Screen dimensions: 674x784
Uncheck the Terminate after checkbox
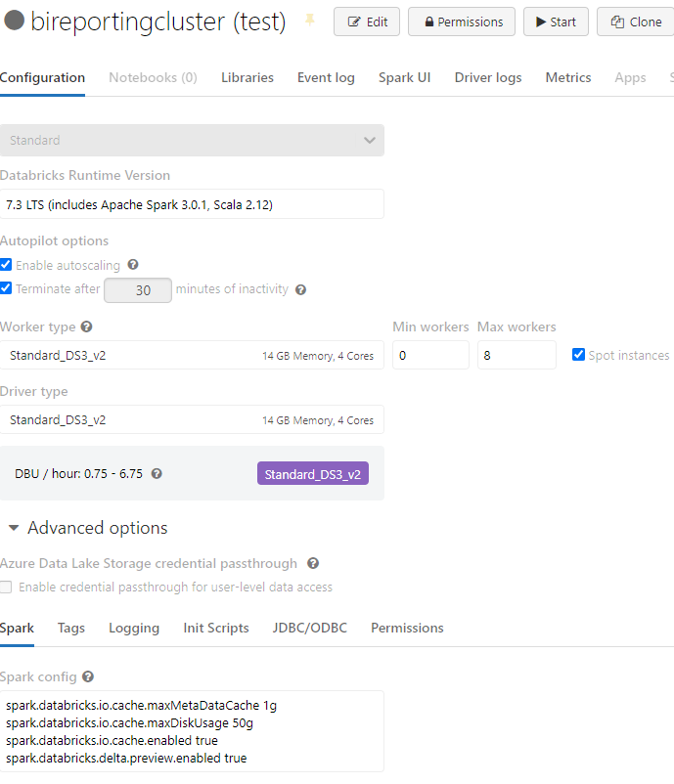[6, 288]
